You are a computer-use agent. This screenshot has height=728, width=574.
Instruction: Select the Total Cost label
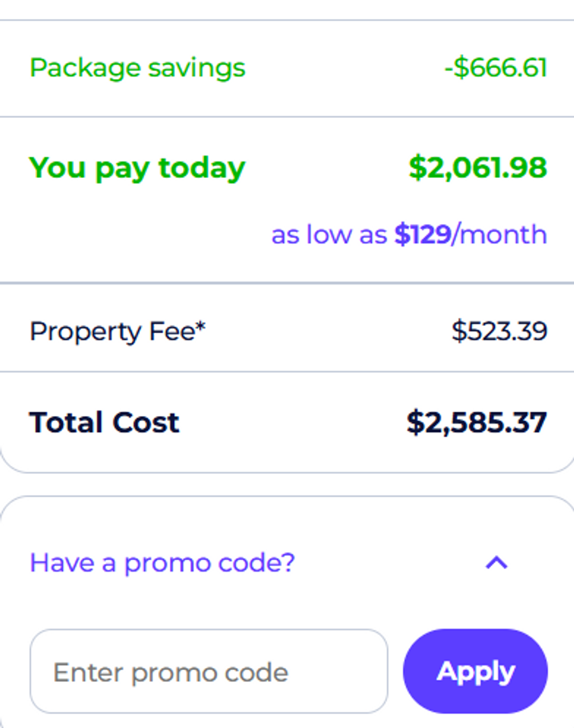(105, 422)
